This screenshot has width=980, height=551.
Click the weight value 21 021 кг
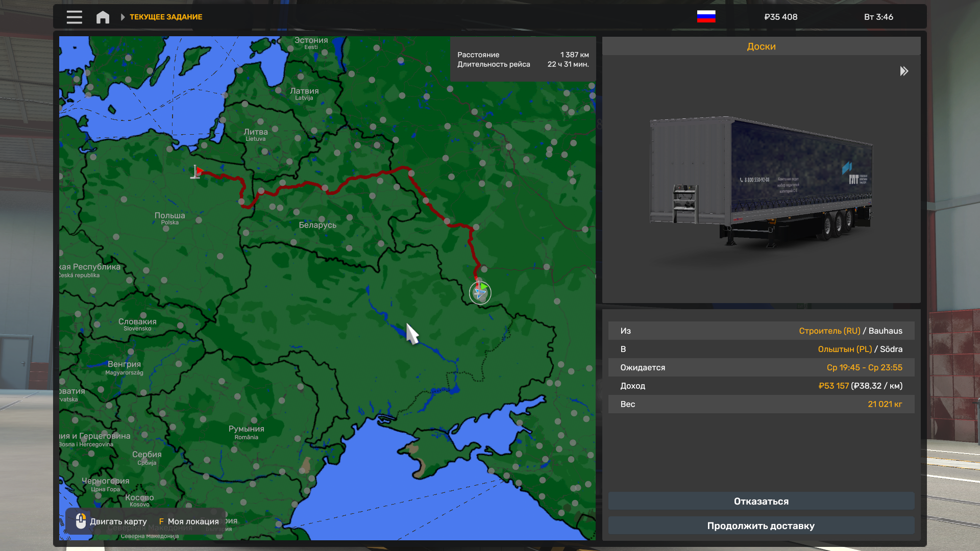pyautogui.click(x=885, y=404)
